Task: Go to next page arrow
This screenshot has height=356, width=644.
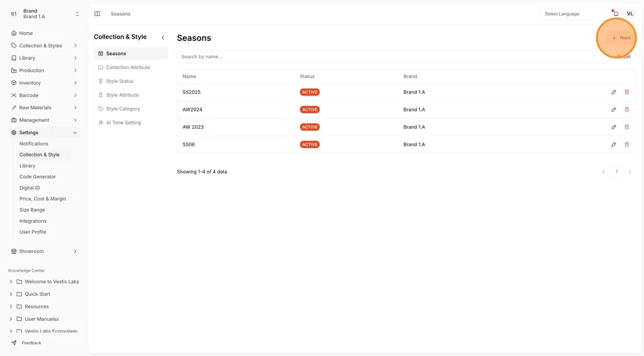Action: tap(630, 171)
